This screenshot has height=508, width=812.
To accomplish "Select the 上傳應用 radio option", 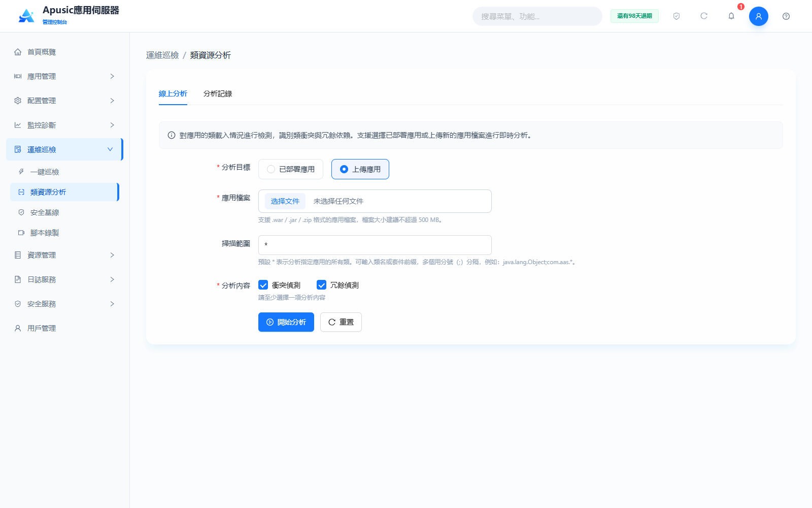I will pyautogui.click(x=360, y=169).
